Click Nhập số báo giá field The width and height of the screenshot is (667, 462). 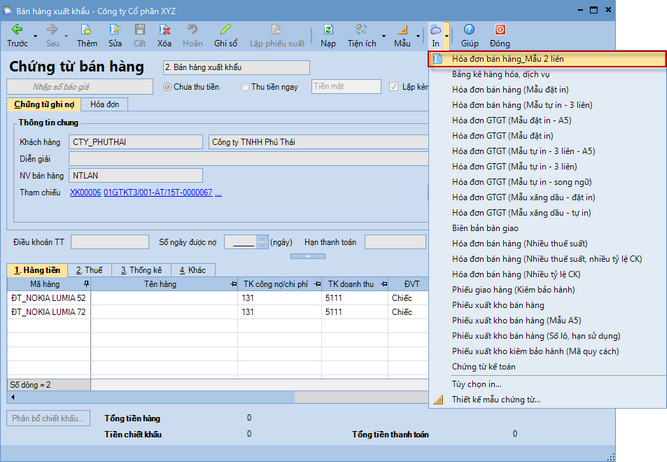click(80, 87)
